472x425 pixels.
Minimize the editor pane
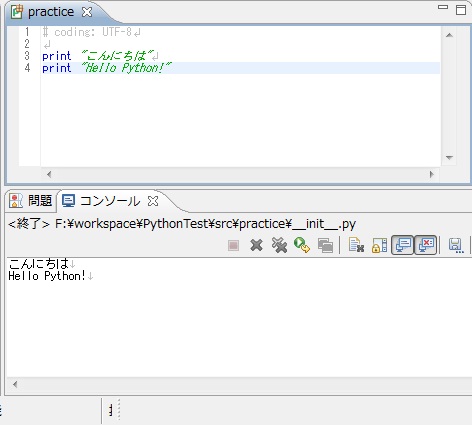point(443,7)
